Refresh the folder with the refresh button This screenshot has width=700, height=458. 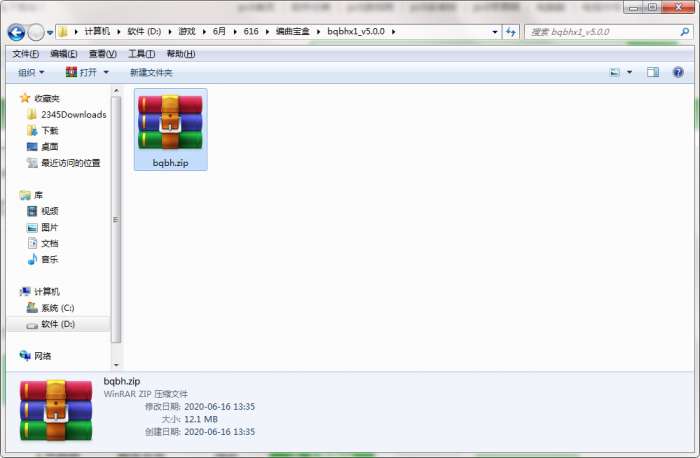(x=511, y=32)
